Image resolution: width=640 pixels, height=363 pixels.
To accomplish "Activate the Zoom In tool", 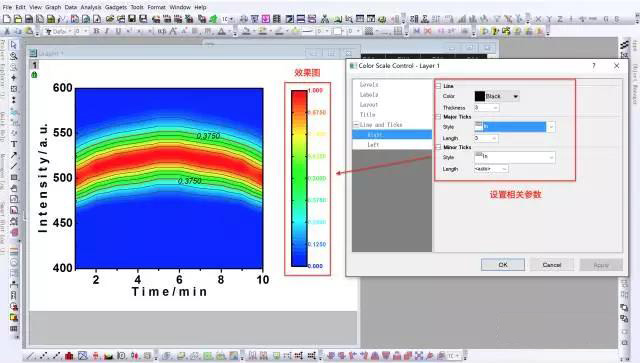I will pos(13,56).
